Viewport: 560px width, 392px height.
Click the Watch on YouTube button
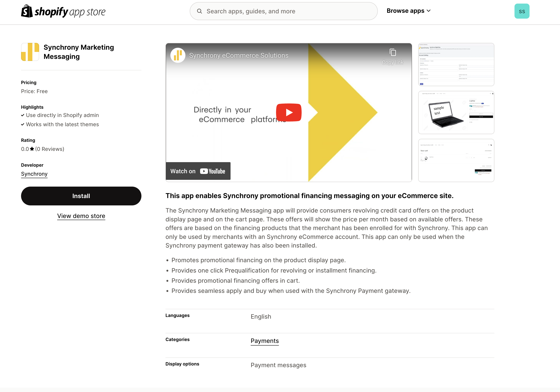click(198, 171)
